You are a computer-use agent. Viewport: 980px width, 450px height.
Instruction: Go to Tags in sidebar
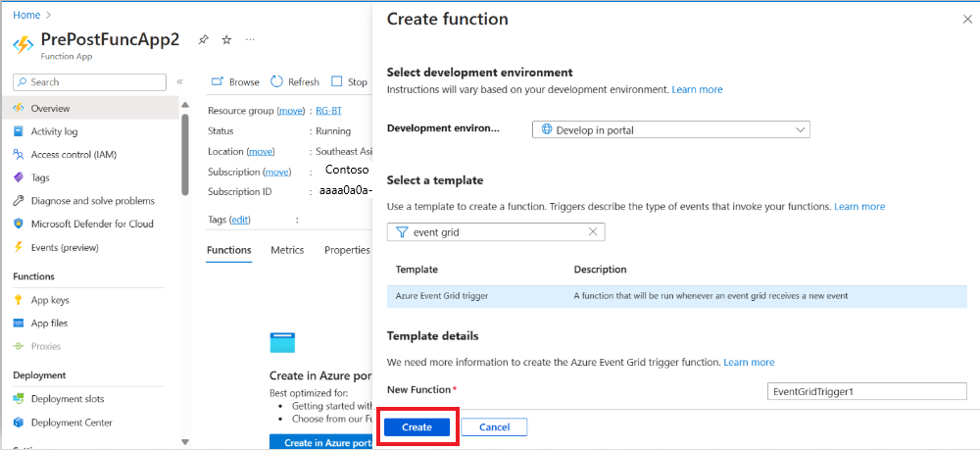coord(40,177)
